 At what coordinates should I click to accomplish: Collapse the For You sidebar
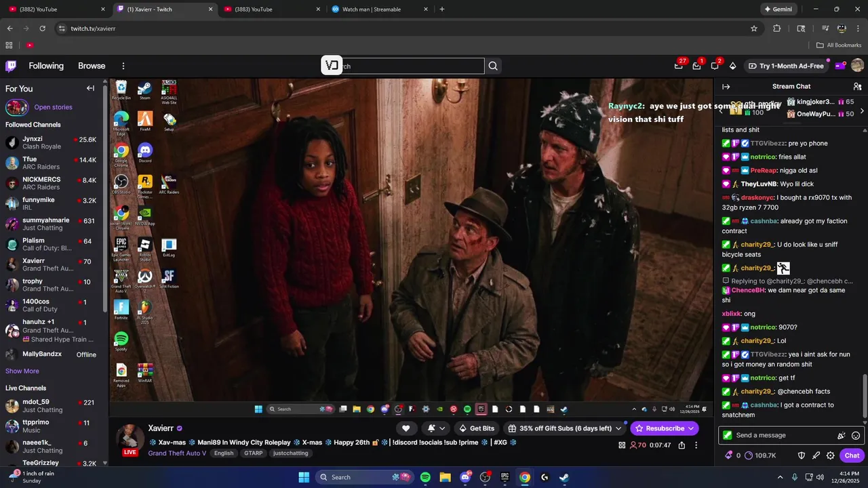pos(90,88)
